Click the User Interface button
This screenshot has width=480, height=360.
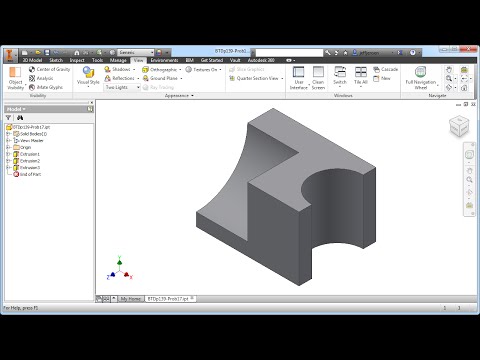pyautogui.click(x=299, y=78)
